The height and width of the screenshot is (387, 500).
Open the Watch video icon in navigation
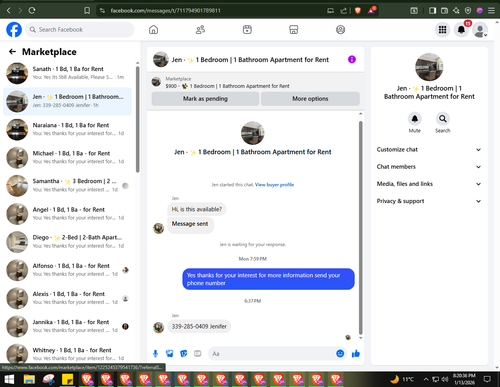click(x=247, y=30)
